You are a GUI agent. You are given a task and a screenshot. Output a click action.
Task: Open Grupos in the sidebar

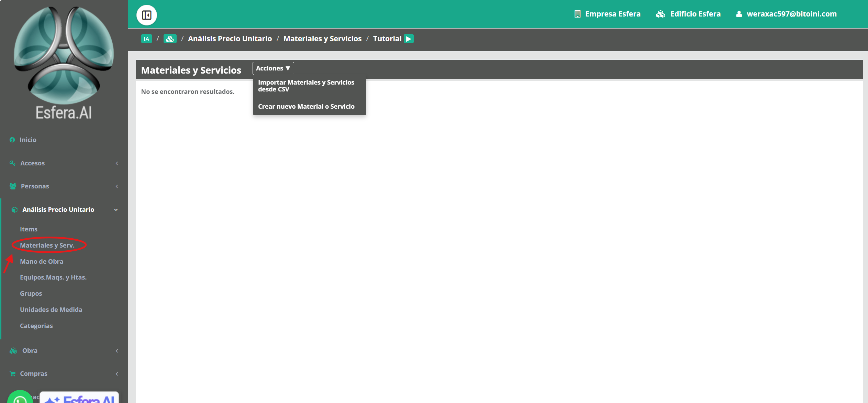(31, 293)
